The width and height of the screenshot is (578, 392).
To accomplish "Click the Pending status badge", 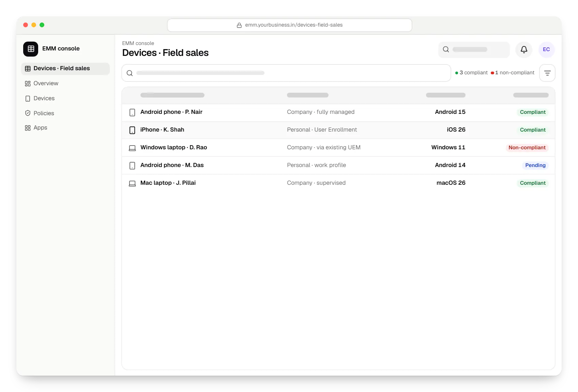I will [535, 165].
